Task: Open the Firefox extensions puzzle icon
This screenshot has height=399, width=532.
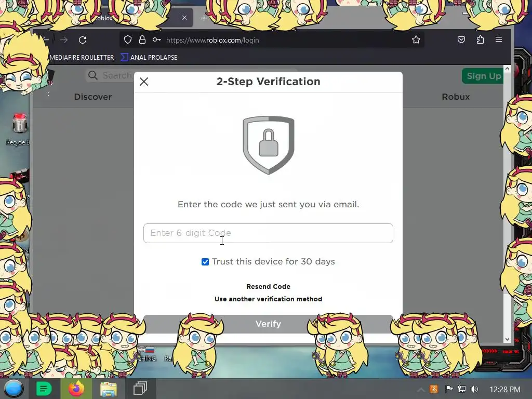Action: (480, 39)
